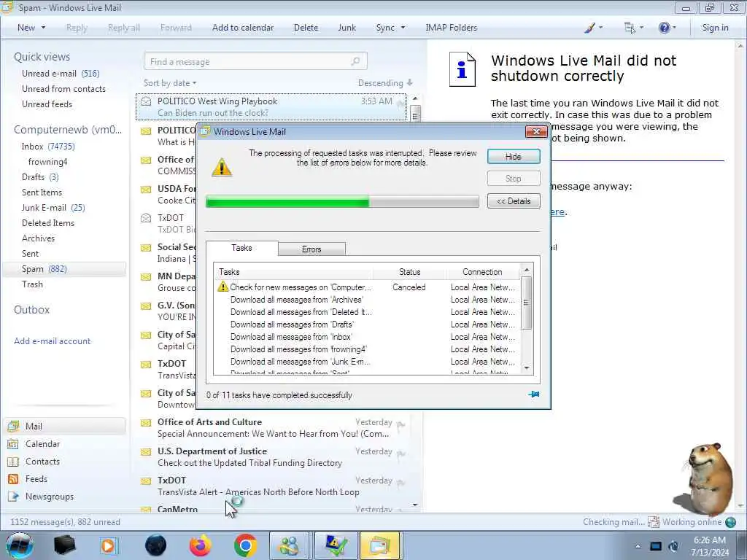Select the Outbox heading

31,309
